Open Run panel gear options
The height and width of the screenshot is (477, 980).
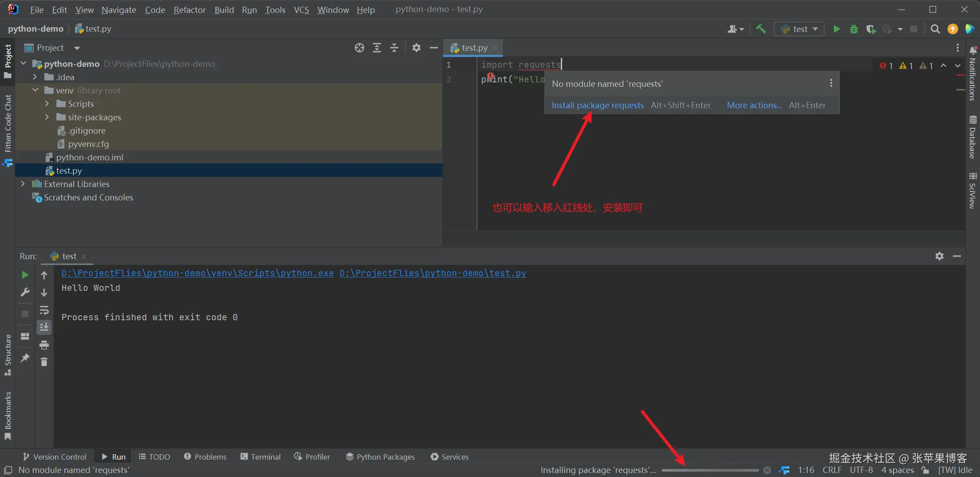click(x=939, y=256)
